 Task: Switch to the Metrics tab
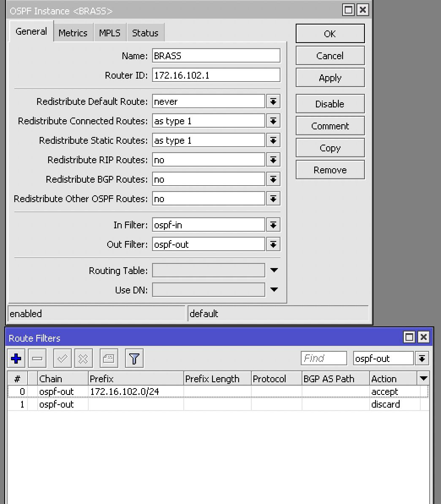pos(73,33)
